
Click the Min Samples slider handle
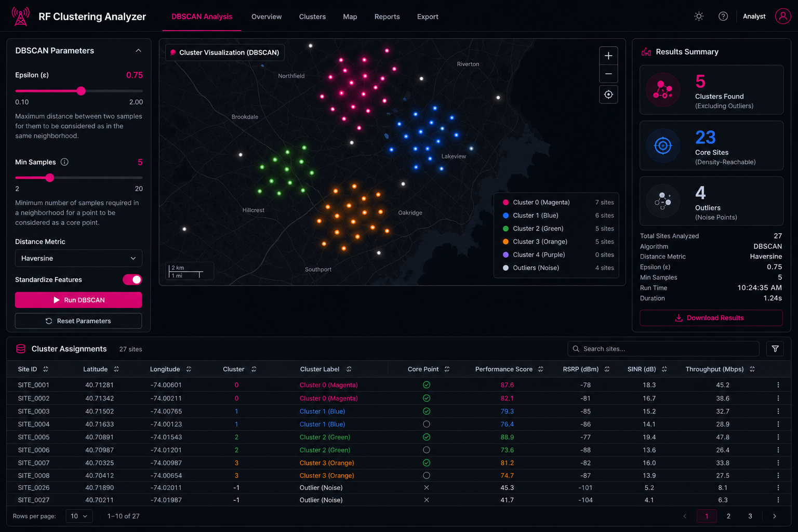50,178
